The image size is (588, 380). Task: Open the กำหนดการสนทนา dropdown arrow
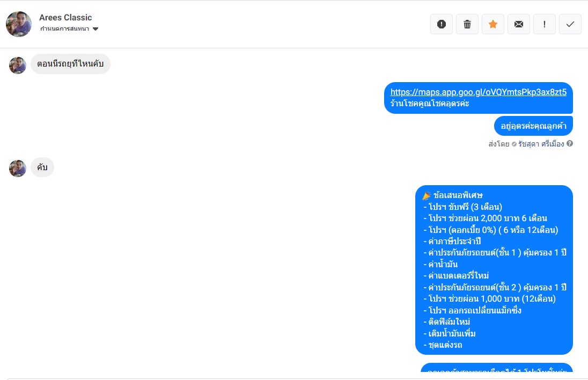tap(95, 29)
